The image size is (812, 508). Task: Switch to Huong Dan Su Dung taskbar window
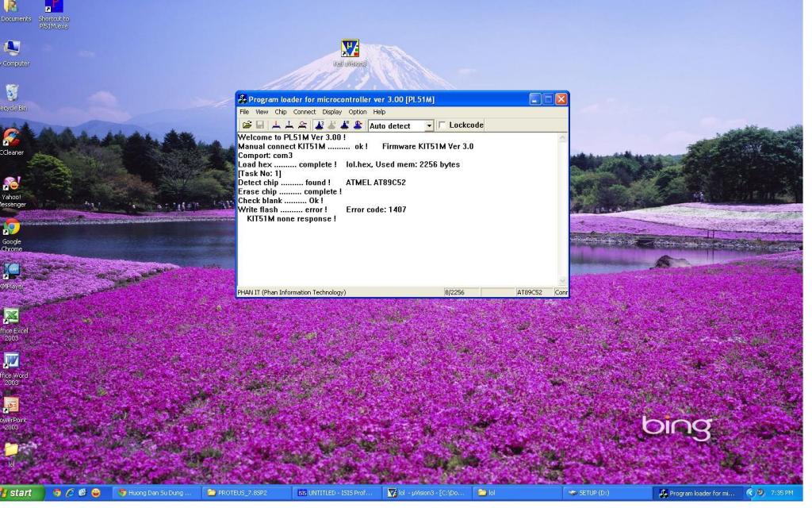155,493
